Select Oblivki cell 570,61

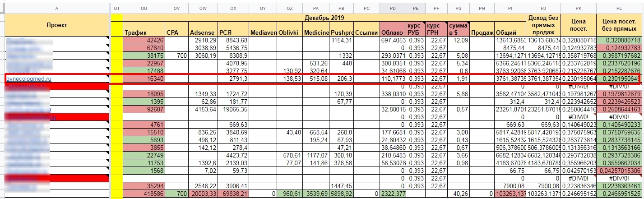coord(290,156)
